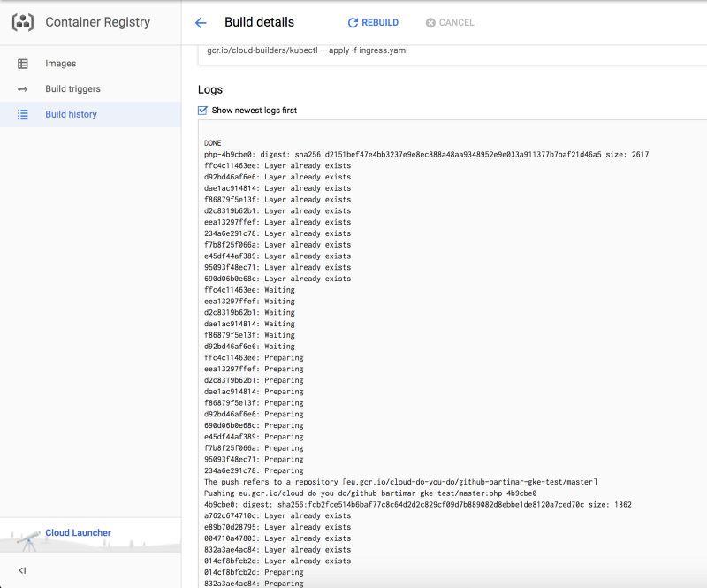Viewport: 707px width, 588px height.
Task: Click log line 'a762c674710c: Layer already exists'
Action: [277, 515]
